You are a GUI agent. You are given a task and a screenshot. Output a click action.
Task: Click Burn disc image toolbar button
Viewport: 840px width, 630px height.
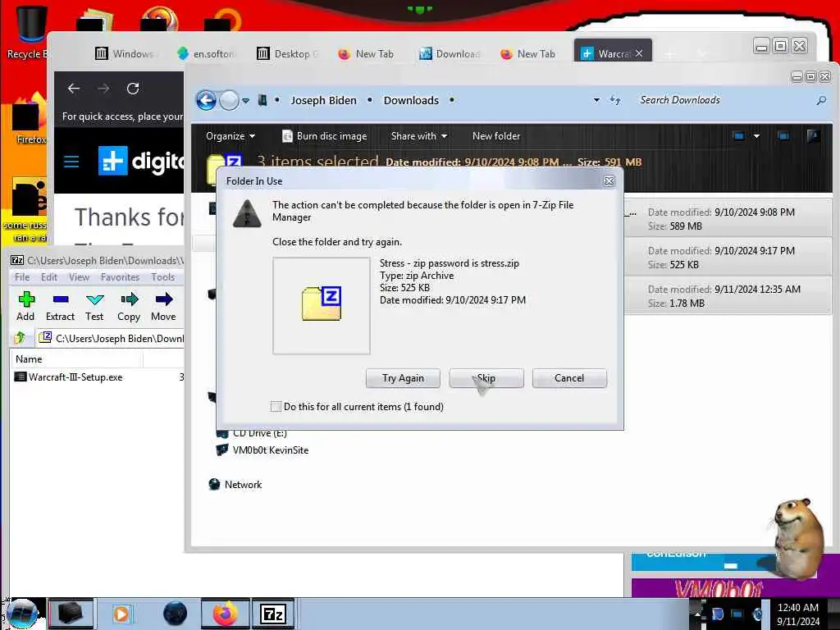click(x=324, y=136)
